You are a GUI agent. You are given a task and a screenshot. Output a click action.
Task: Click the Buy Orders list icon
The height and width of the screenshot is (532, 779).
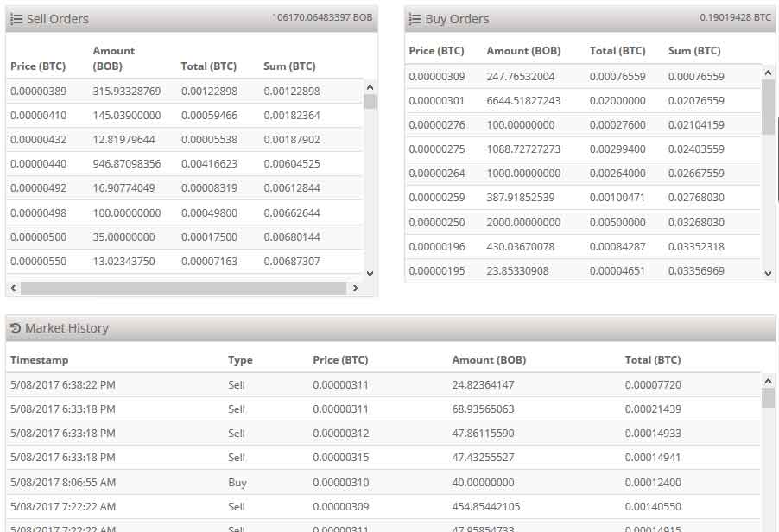pyautogui.click(x=415, y=19)
